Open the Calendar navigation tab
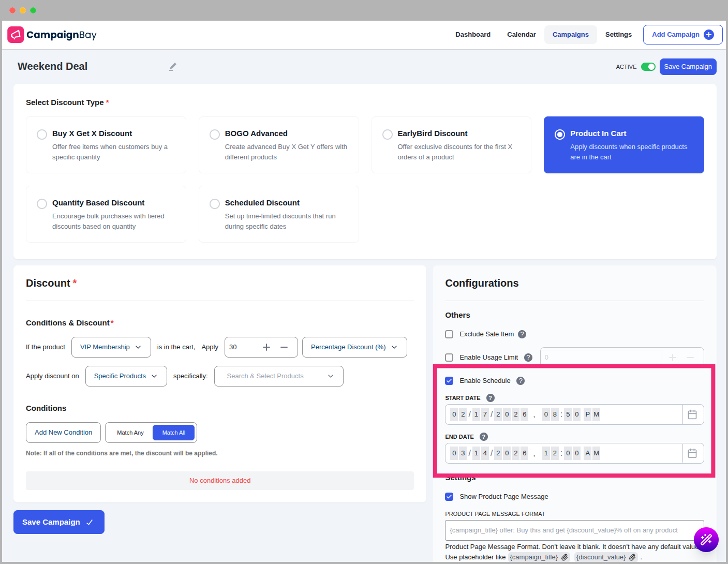Image resolution: width=728 pixels, height=564 pixels. (521, 34)
